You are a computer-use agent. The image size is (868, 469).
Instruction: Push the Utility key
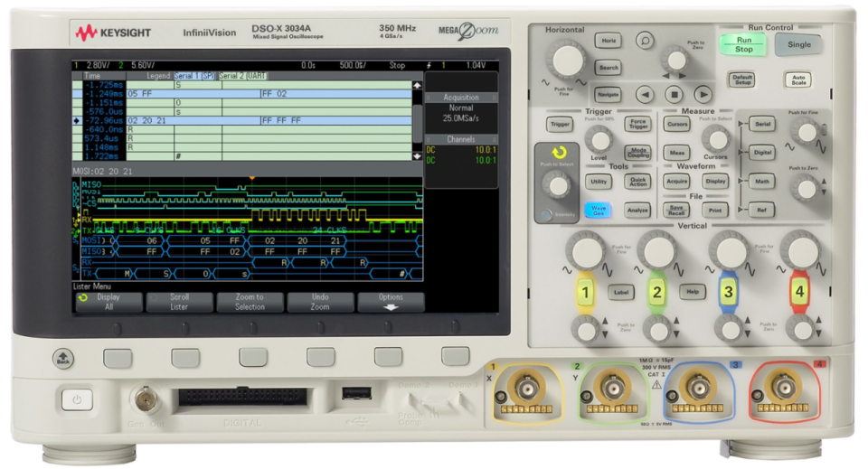[599, 181]
